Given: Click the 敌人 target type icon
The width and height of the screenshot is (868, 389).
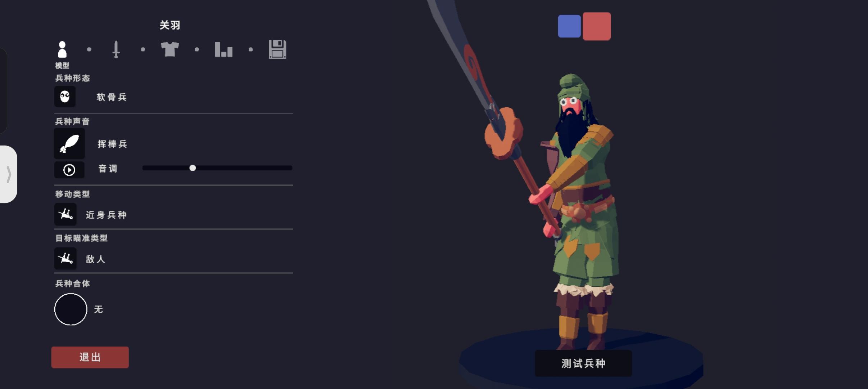Looking at the screenshot, I should (65, 258).
